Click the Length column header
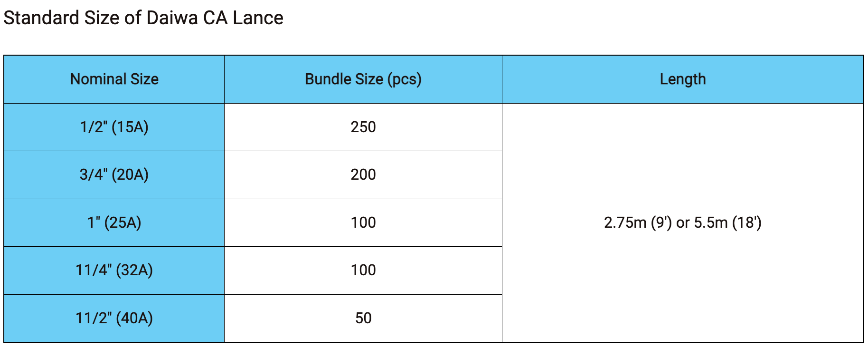This screenshot has width=868, height=348. point(683,79)
